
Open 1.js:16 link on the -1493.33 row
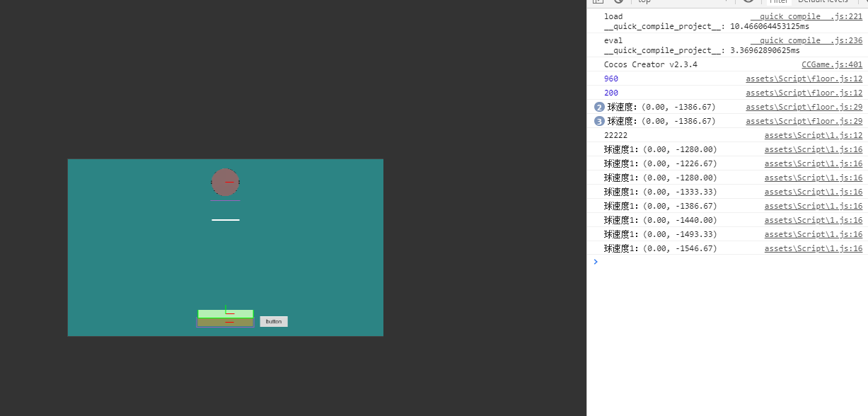pos(814,234)
